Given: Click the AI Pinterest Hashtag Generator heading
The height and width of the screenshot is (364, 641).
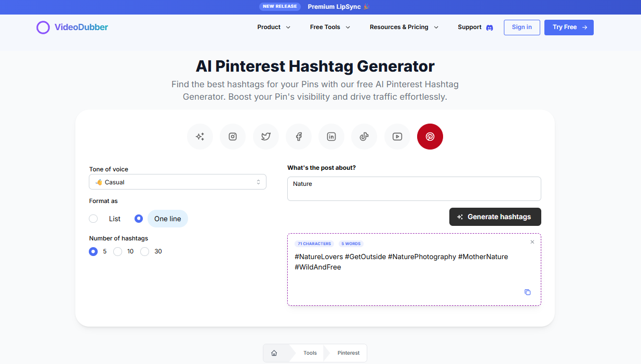Looking at the screenshot, I should point(315,66).
